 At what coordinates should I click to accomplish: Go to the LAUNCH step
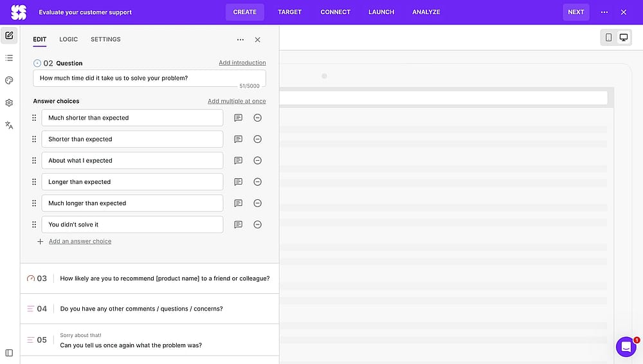pyautogui.click(x=381, y=12)
